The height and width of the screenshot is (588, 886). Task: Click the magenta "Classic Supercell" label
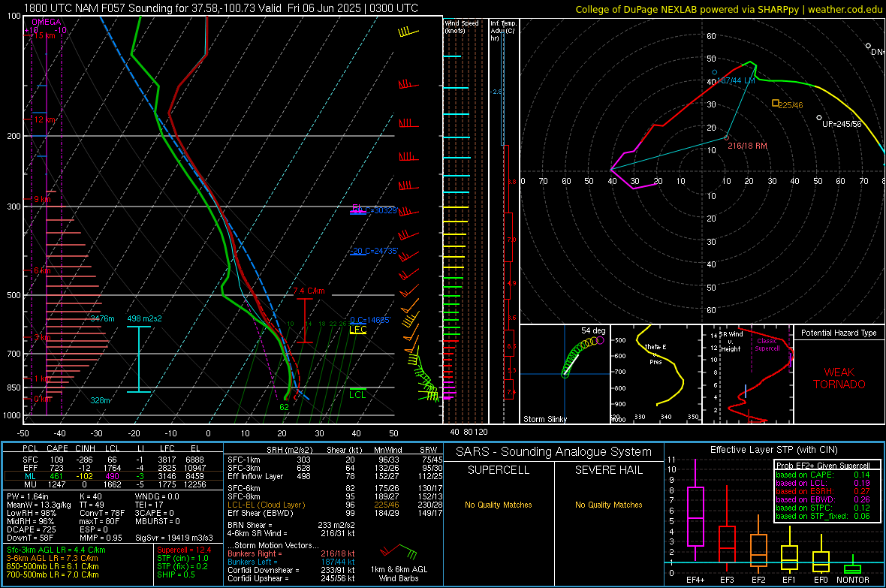(x=767, y=345)
